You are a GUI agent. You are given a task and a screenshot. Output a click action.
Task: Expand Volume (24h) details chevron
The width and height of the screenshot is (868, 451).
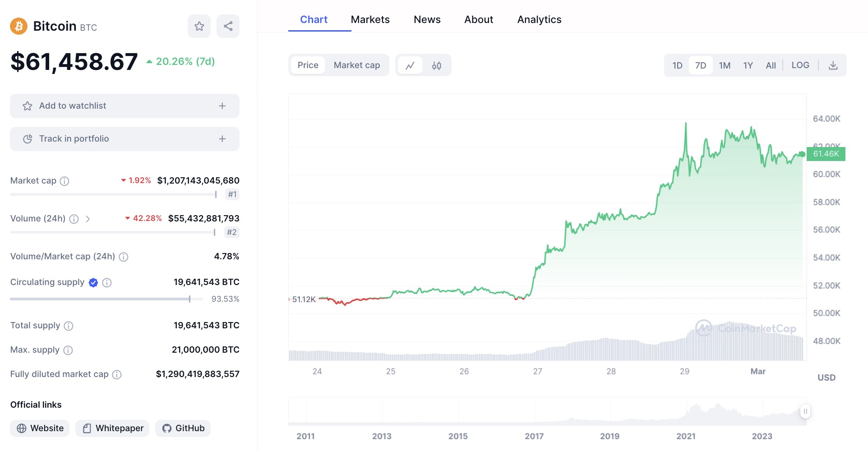click(88, 219)
